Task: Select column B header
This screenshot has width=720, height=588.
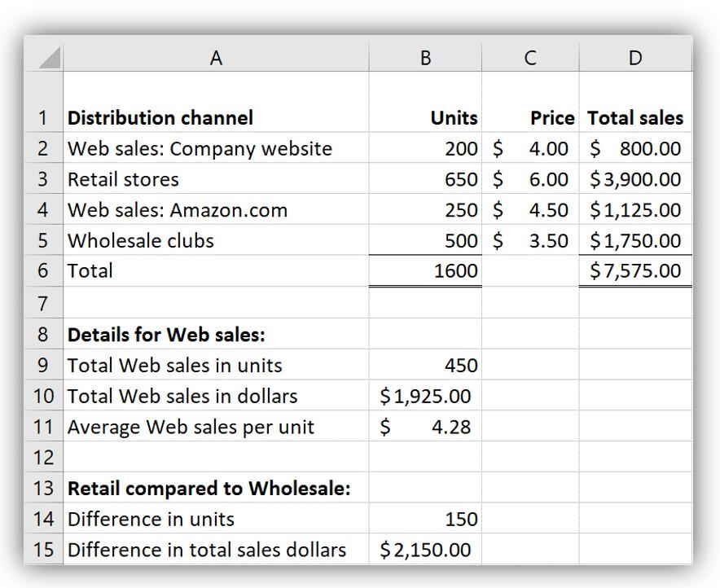Action: click(425, 57)
